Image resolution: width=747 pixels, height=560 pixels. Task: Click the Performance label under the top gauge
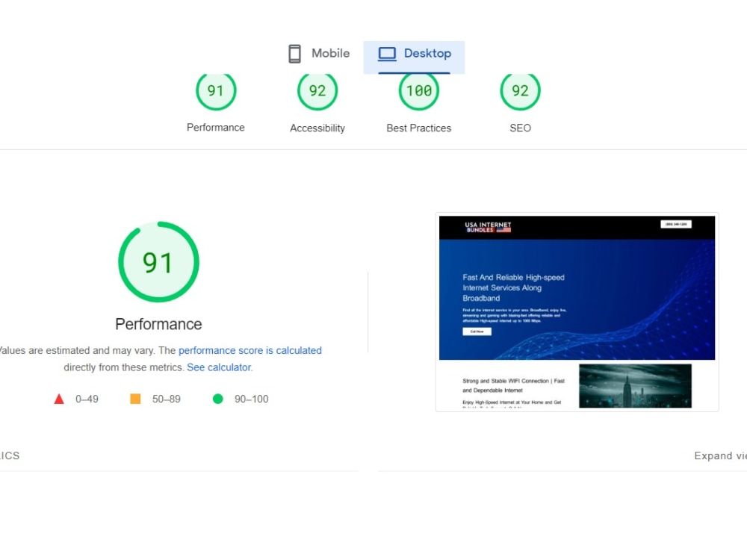[x=216, y=128]
